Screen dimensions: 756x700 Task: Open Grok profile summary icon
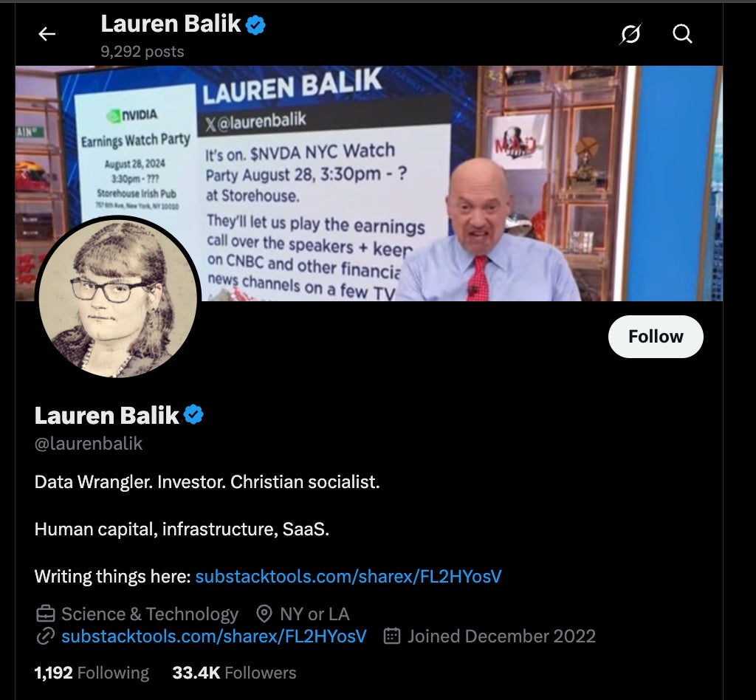pos(630,34)
